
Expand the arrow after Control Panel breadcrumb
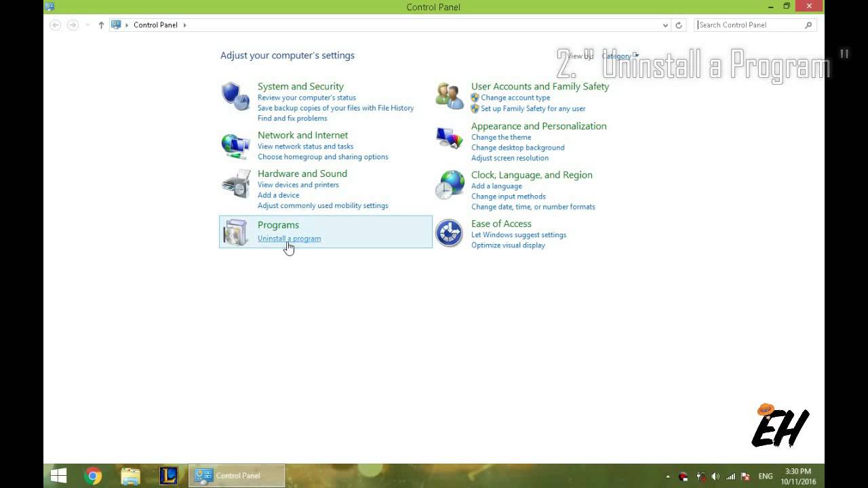tap(184, 25)
